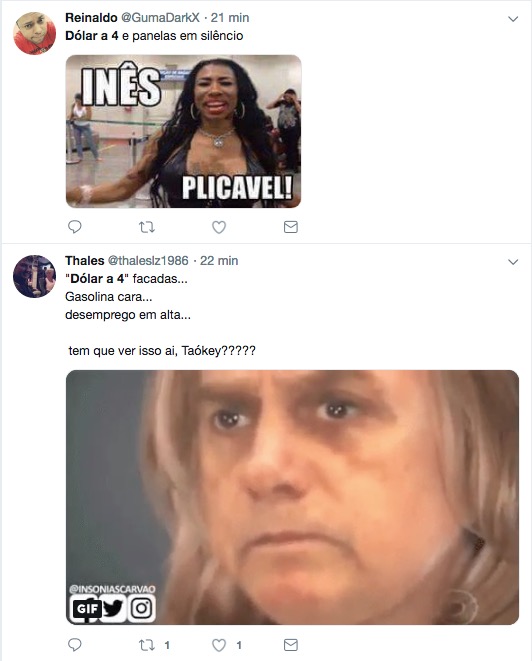Like Reinaldo's tweet with the heart icon
532x661 pixels.
[x=219, y=227]
